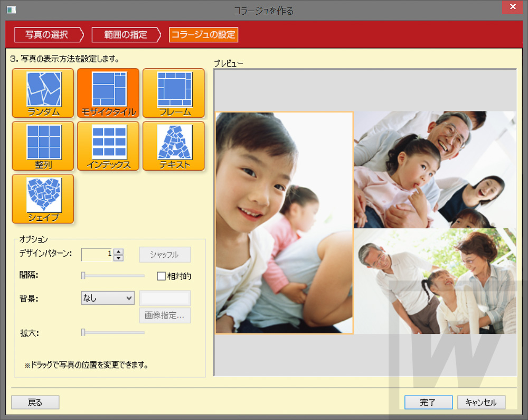Click the background color box beside なし
The image size is (528, 420).
pyautogui.click(x=165, y=298)
